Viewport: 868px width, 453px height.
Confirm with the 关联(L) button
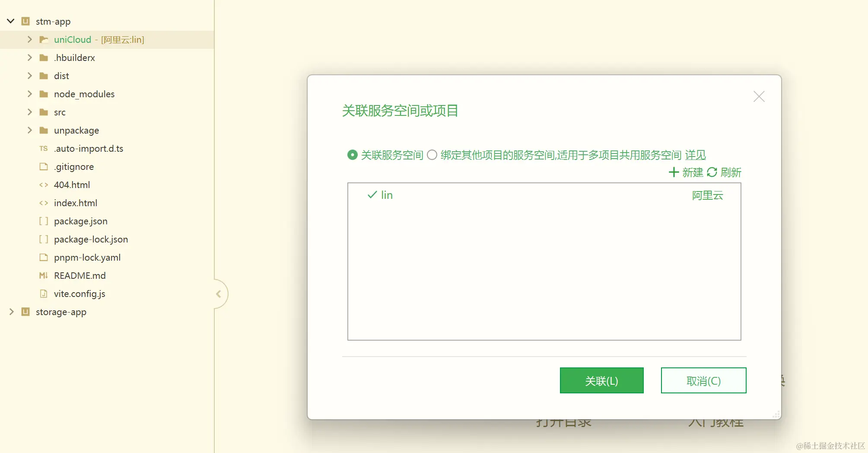click(602, 380)
